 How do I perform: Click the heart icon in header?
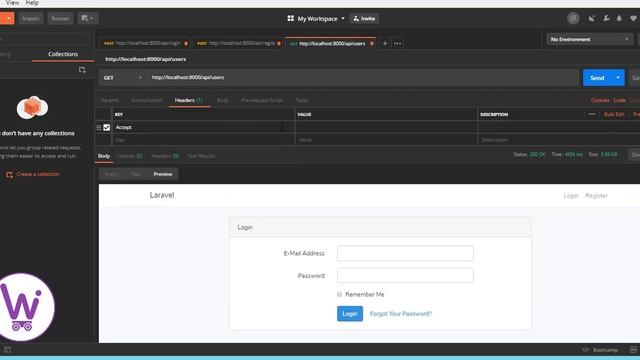click(x=633, y=18)
